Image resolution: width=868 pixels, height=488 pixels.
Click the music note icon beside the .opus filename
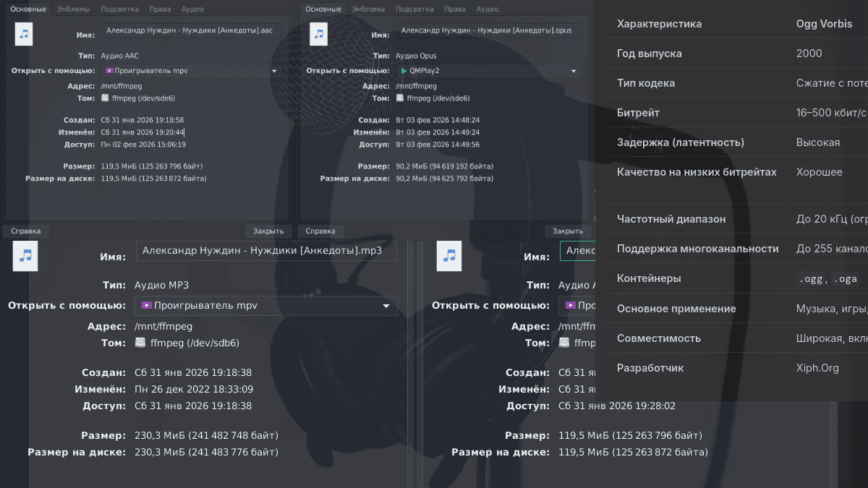319,34
